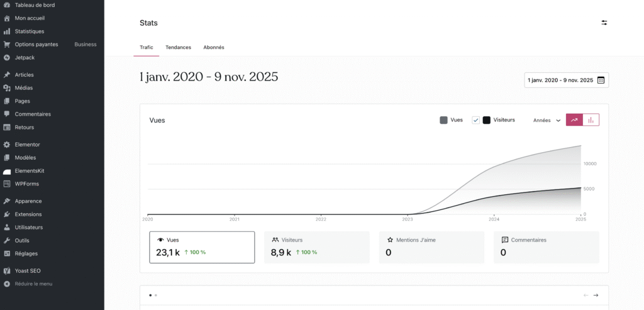Open the date range selector

(566, 80)
